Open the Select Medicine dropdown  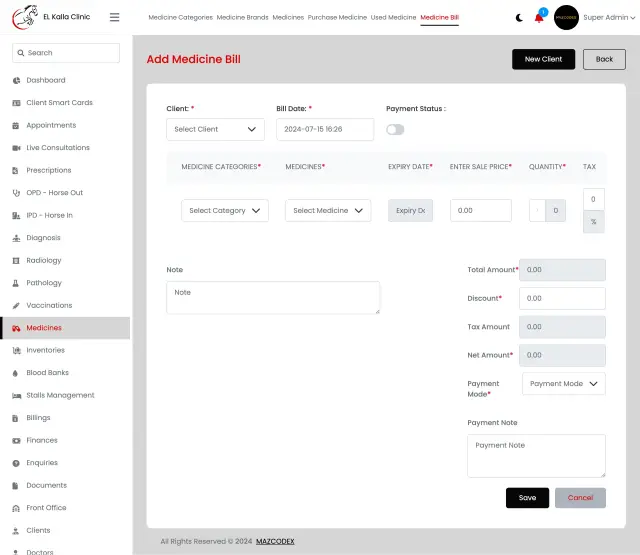[328, 211]
